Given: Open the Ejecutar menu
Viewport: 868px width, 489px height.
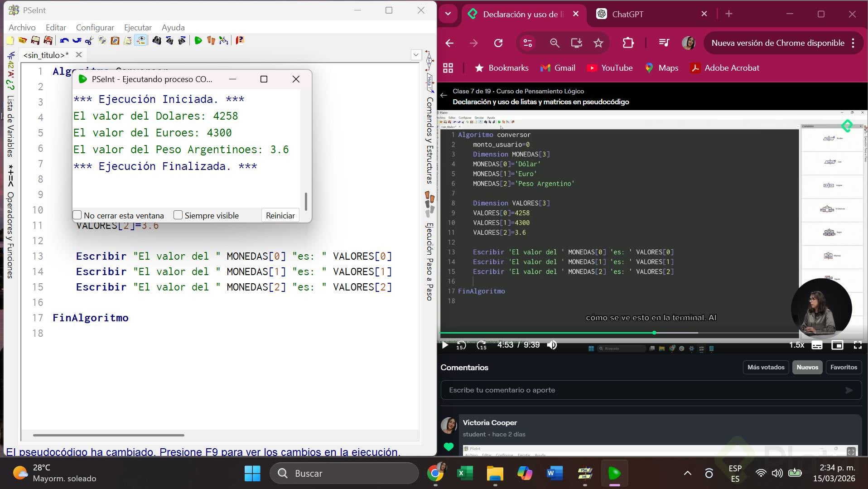Looking at the screenshot, I should (x=138, y=28).
